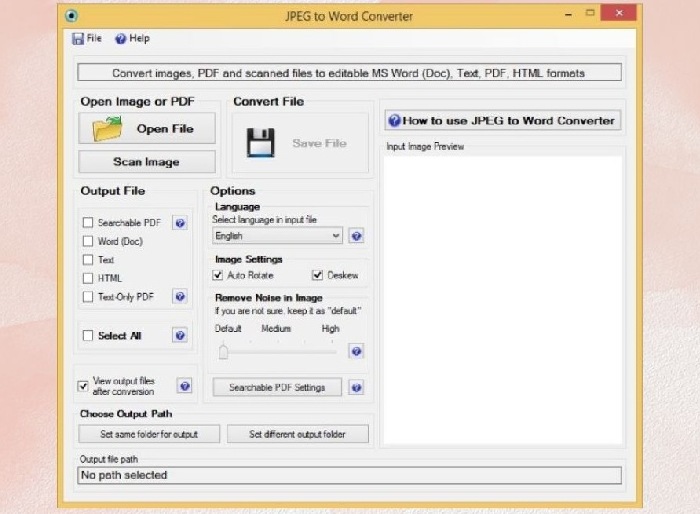Click the app icon in the title bar
This screenshot has width=700, height=514.
pyautogui.click(x=71, y=16)
